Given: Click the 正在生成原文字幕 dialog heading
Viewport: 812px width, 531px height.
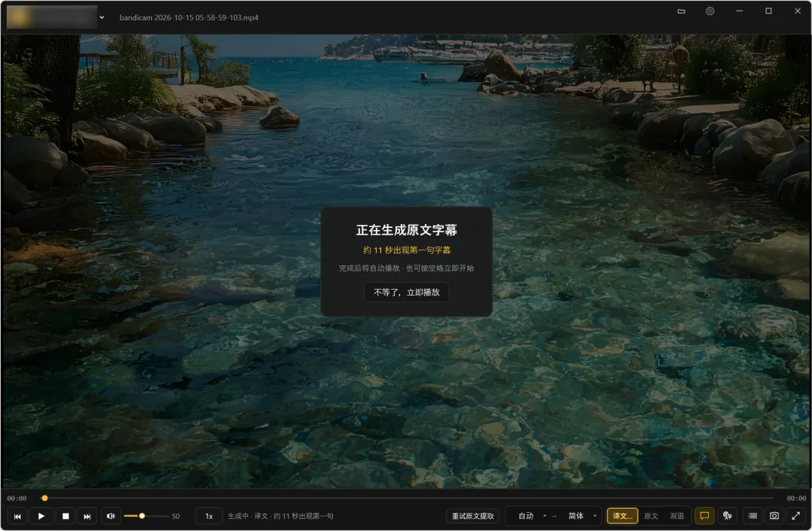Looking at the screenshot, I should coord(407,230).
